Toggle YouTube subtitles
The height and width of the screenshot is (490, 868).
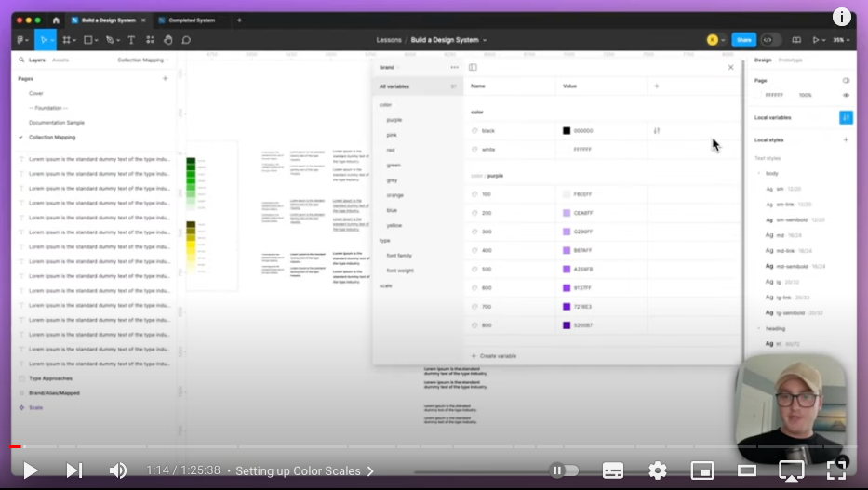(x=613, y=470)
